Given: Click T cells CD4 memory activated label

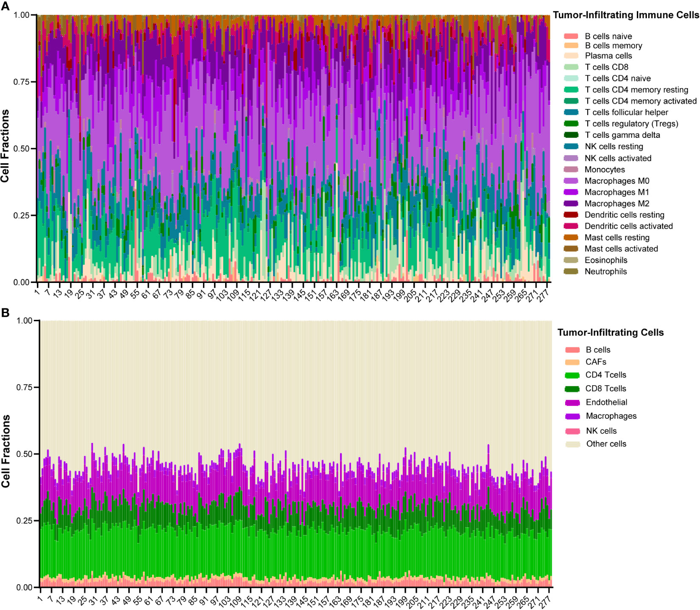Looking at the screenshot, I should (641, 101).
